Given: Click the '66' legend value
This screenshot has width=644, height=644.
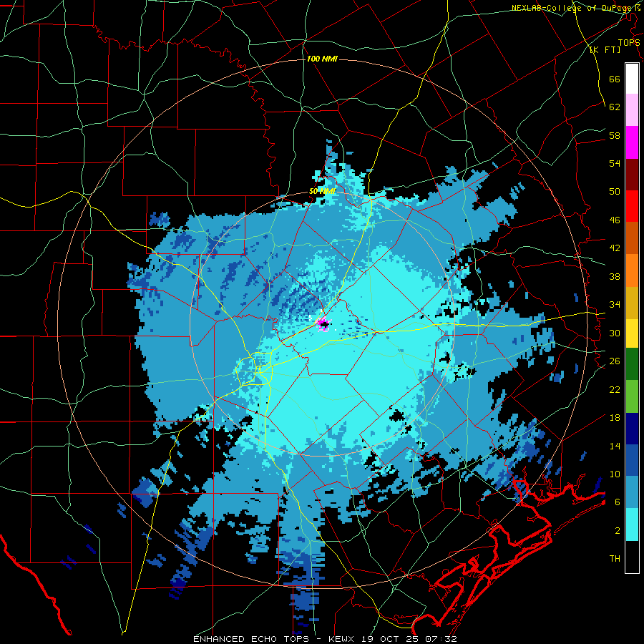Looking at the screenshot, I should 615,79.
